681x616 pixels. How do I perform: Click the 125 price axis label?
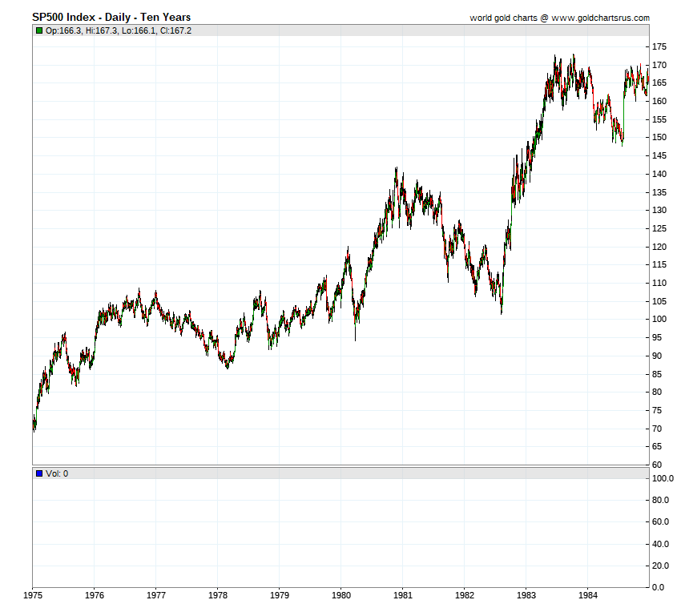click(x=659, y=228)
